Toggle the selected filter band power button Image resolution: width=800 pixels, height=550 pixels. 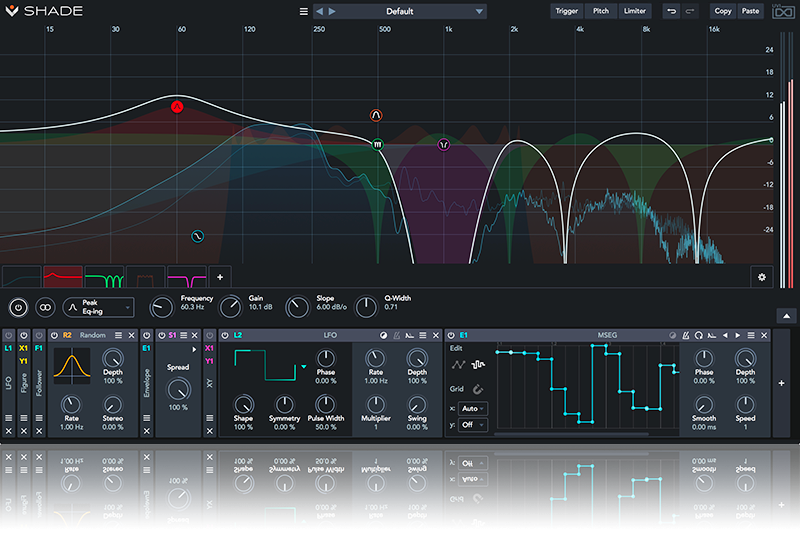point(17,308)
